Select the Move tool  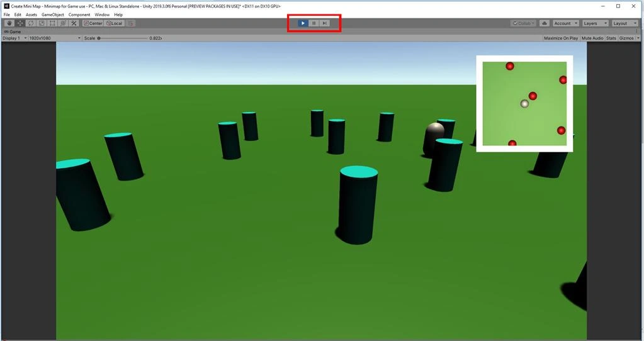click(x=20, y=23)
